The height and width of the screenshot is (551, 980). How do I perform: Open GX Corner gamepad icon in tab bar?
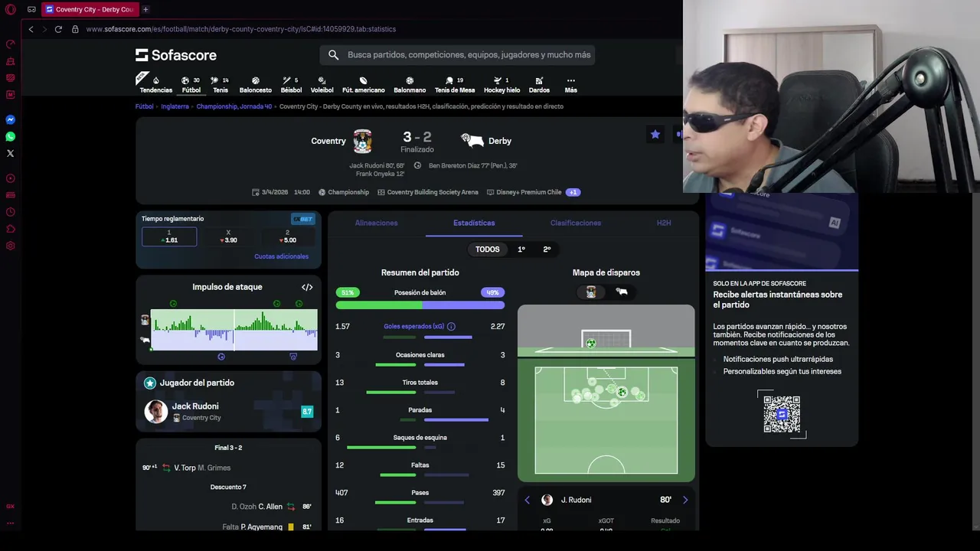point(31,10)
